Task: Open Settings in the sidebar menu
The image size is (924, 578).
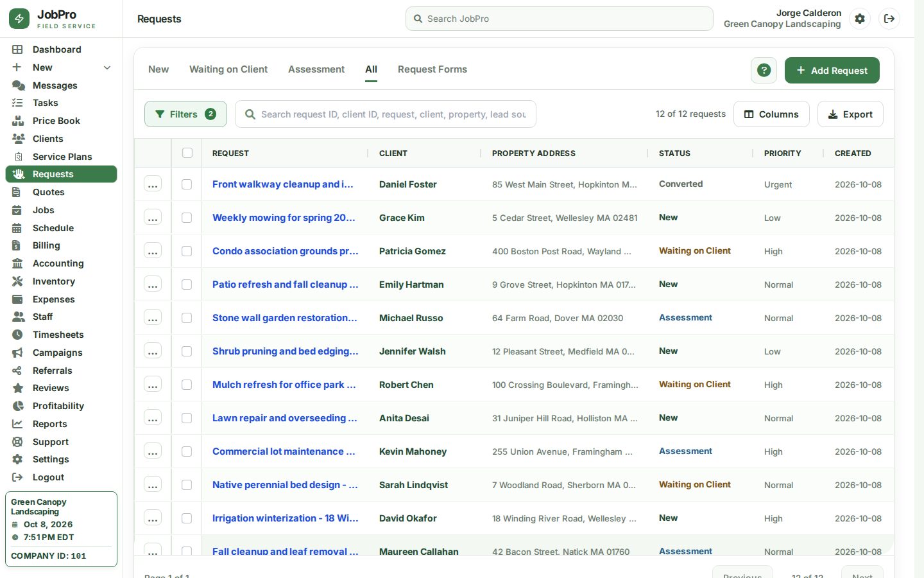Action: coord(62,459)
